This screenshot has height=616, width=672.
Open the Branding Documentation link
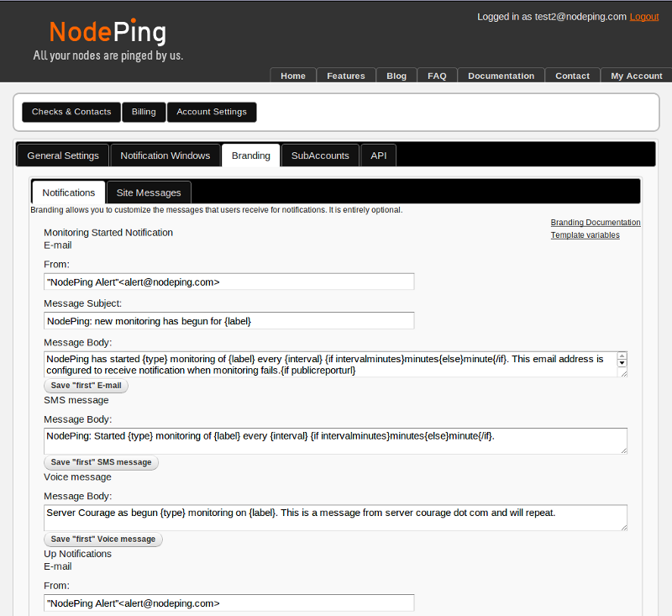596,223
